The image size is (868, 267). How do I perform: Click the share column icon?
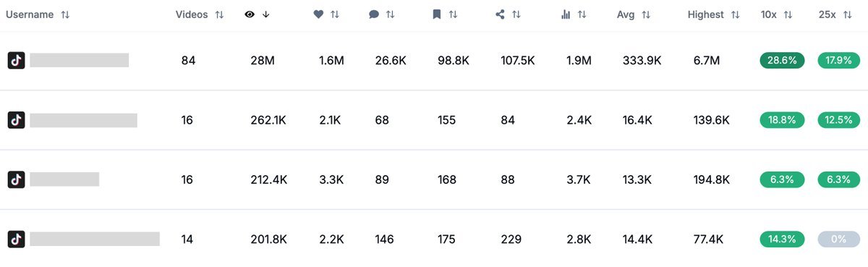tap(500, 14)
